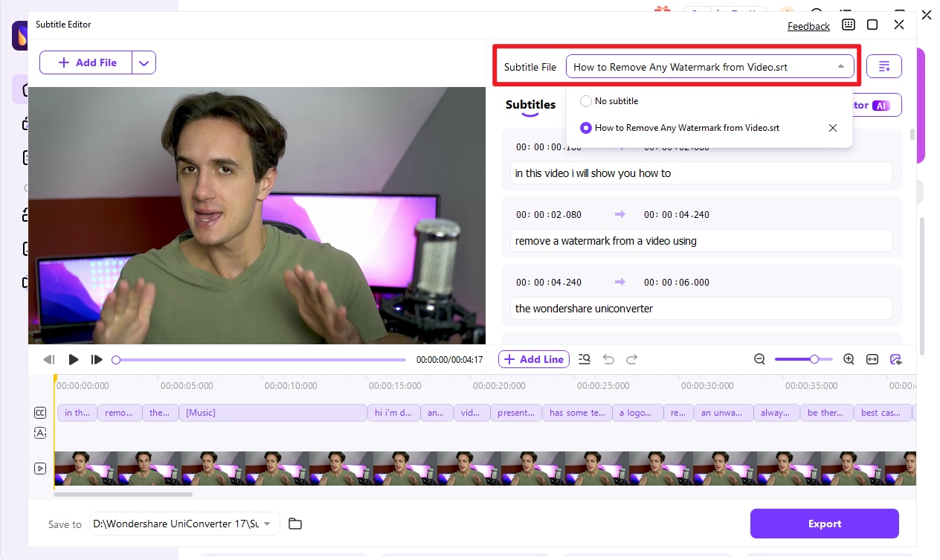Screen dimensions: 940x560
Task: Expand the Add File chevron menu
Action: tap(144, 62)
